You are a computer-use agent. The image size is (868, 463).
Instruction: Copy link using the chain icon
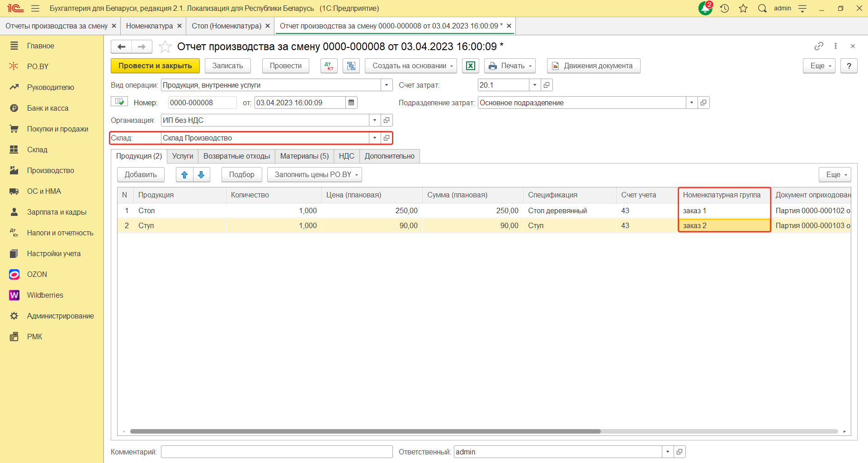(x=819, y=46)
